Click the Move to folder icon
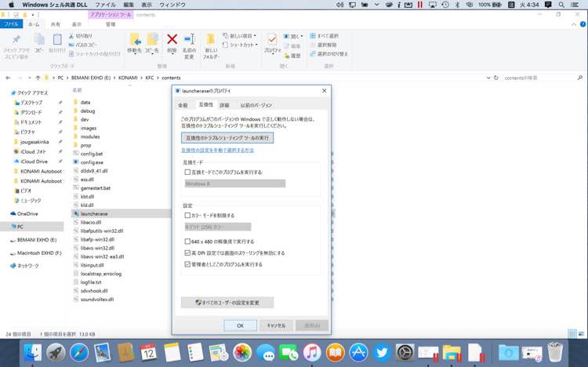 (135, 39)
